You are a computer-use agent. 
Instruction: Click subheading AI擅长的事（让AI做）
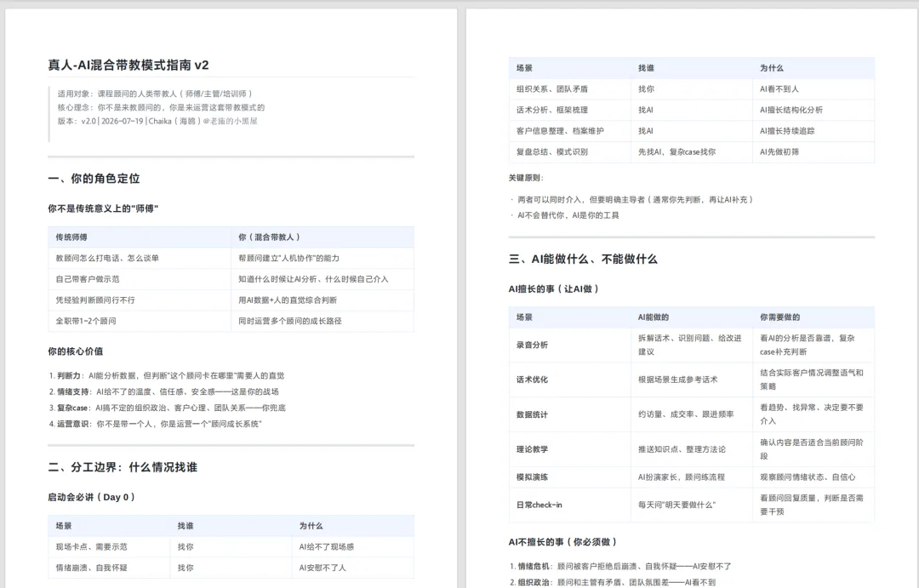click(553, 289)
